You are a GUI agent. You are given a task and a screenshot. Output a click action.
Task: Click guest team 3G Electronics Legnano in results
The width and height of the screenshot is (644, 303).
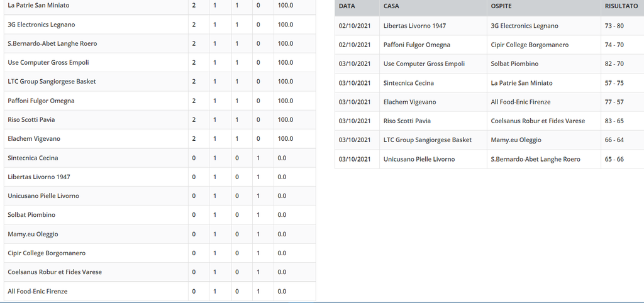(x=525, y=26)
